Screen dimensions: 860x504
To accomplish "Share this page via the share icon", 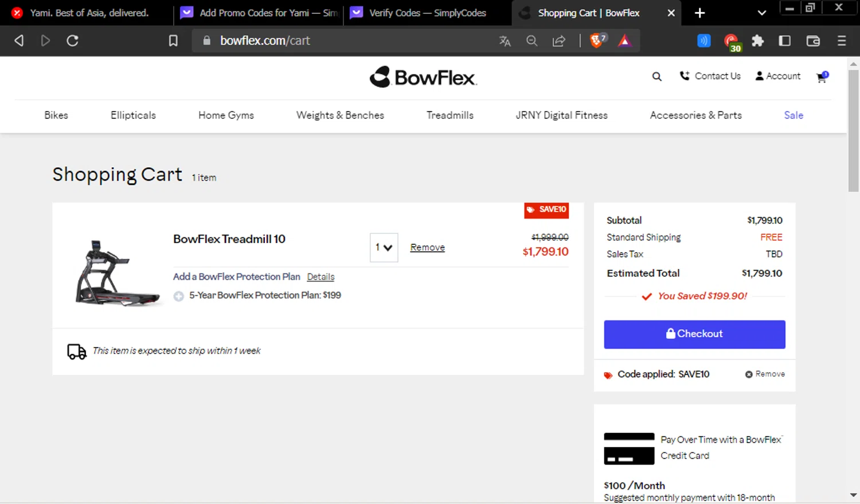I will click(x=559, y=41).
